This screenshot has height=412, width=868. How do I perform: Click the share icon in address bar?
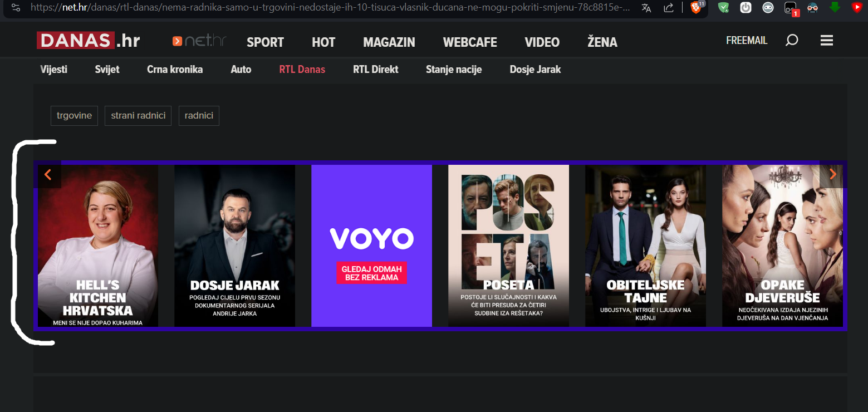pos(669,8)
